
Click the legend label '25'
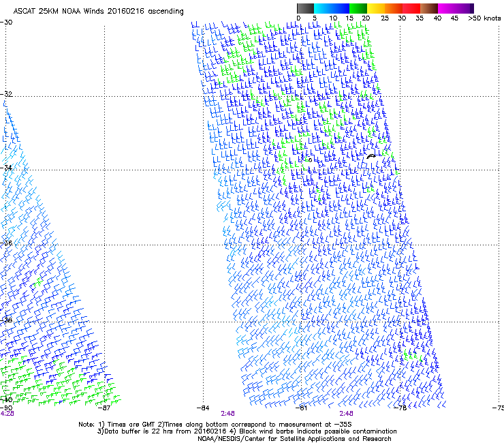[x=385, y=18]
